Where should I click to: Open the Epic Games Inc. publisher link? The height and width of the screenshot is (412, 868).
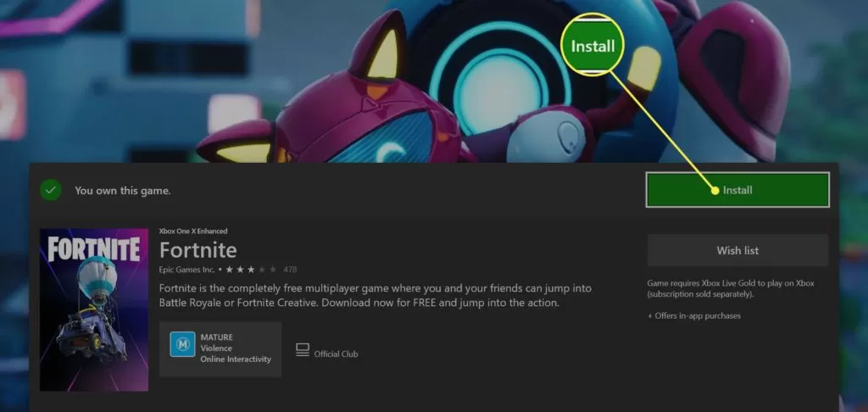tap(187, 270)
